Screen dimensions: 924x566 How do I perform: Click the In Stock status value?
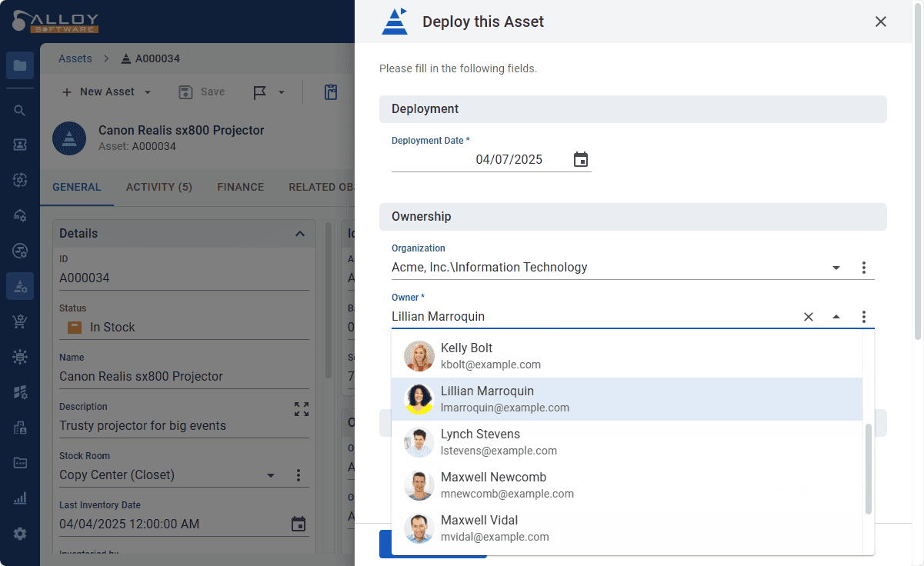tap(112, 327)
